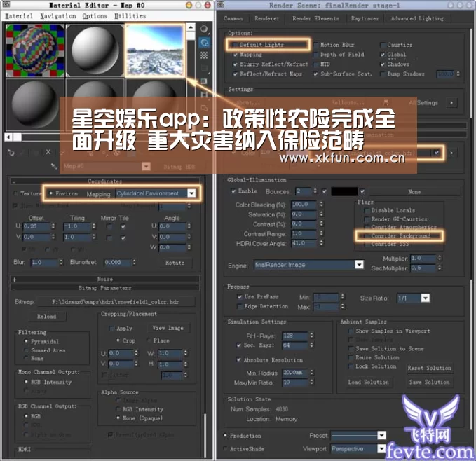Select the checkered multicolor sphere sample slot

(35, 50)
